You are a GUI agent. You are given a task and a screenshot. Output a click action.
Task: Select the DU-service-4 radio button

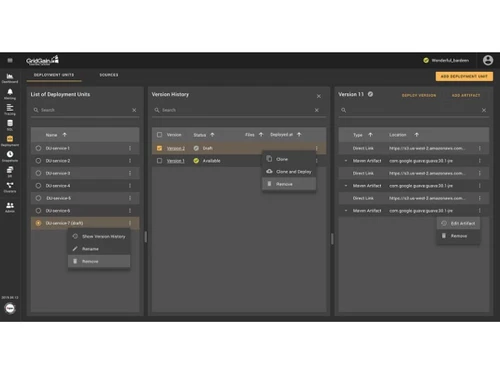pos(38,186)
